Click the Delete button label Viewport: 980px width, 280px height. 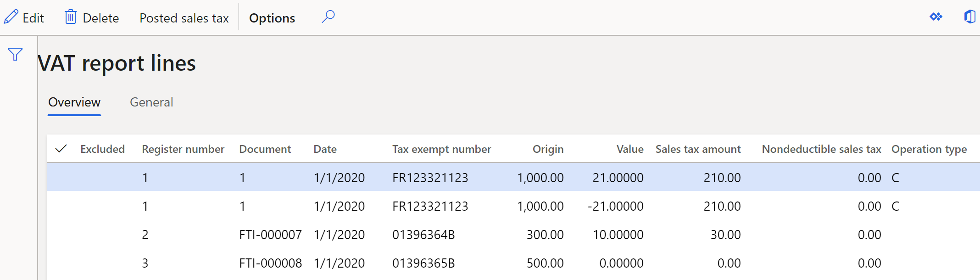(x=101, y=18)
